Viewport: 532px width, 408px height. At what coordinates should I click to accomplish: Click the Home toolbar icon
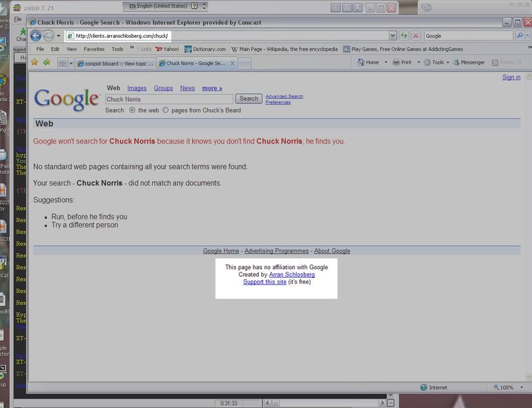[x=368, y=62]
